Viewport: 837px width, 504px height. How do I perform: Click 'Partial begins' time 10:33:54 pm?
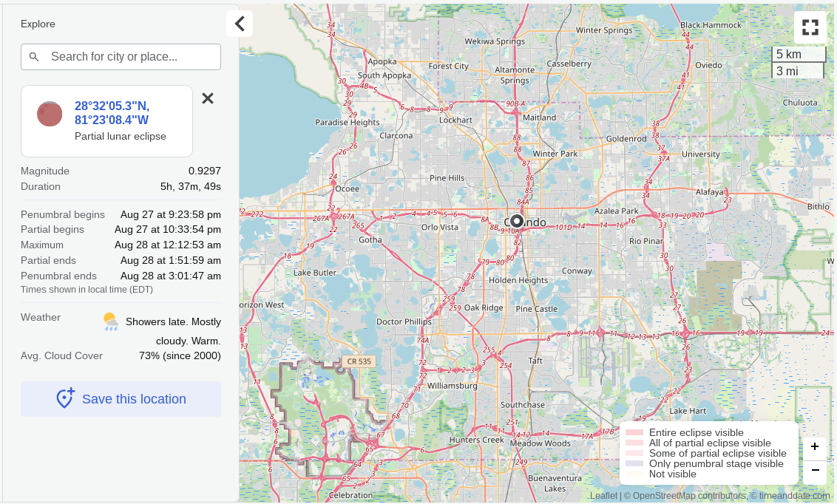pos(168,229)
